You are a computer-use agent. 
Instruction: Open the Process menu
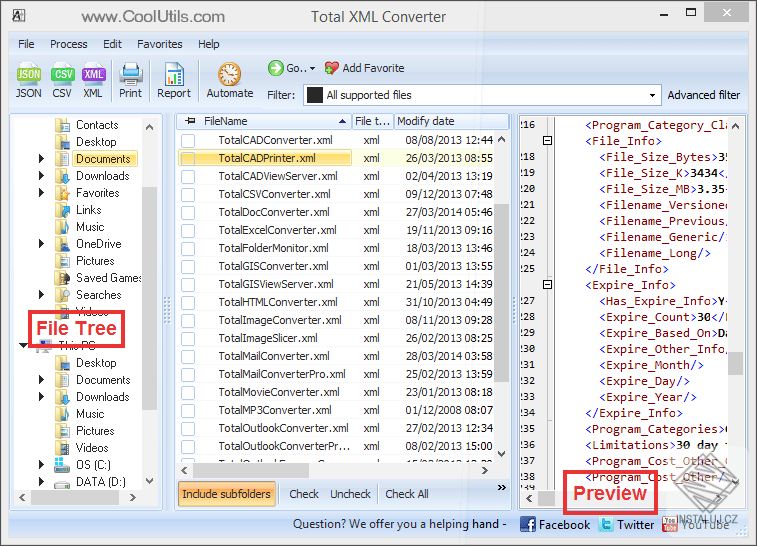coord(69,44)
